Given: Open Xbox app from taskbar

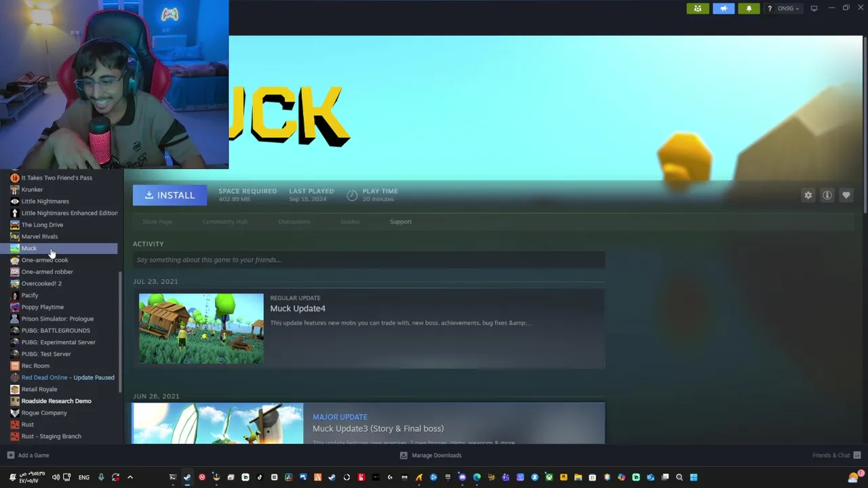Looking at the screenshot, I should [549, 477].
